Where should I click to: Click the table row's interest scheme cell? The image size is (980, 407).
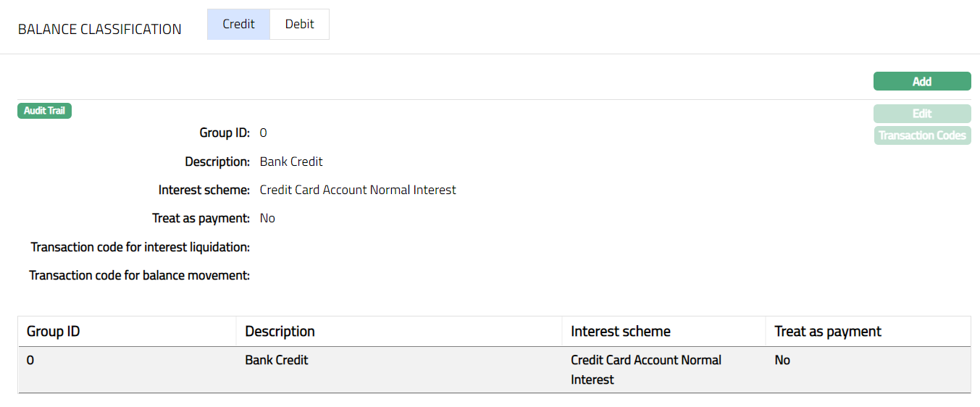pos(645,369)
